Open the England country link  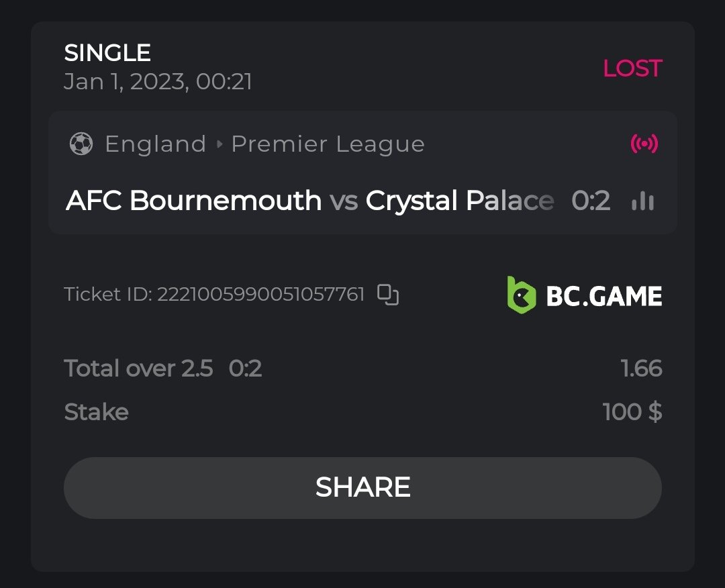155,144
